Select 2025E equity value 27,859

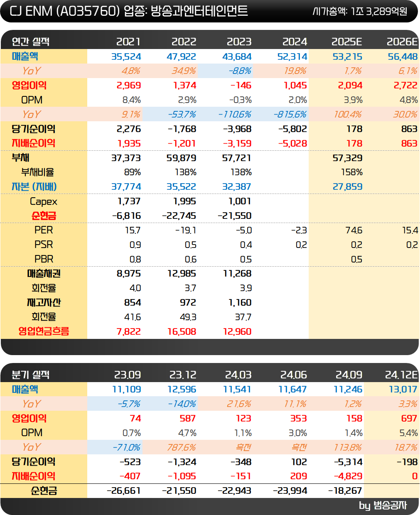click(348, 187)
